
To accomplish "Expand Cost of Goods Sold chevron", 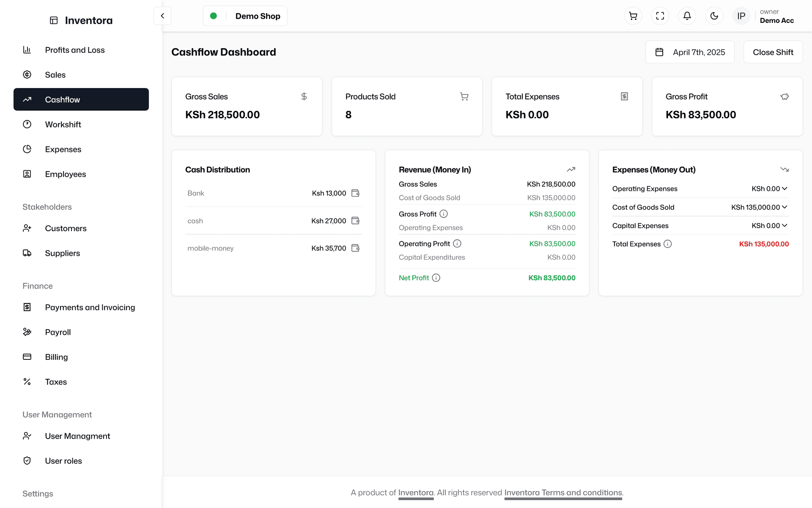I will click(785, 207).
